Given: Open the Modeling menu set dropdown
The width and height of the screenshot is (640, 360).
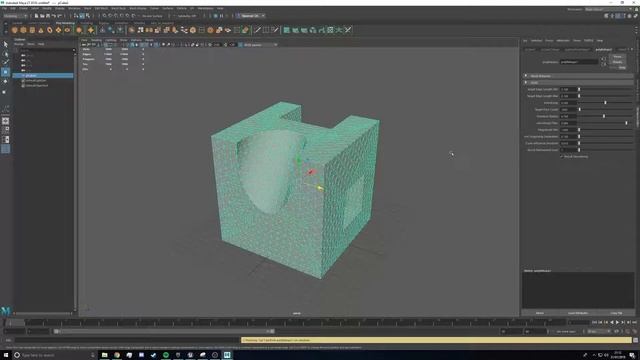Looking at the screenshot, I should click(x=15, y=16).
